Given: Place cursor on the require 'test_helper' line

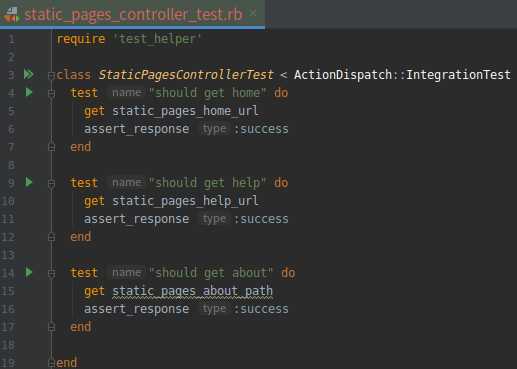Looking at the screenshot, I should (x=129, y=39).
